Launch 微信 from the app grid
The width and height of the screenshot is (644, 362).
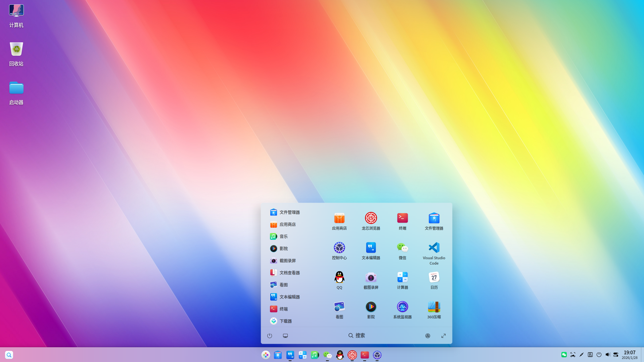(402, 248)
